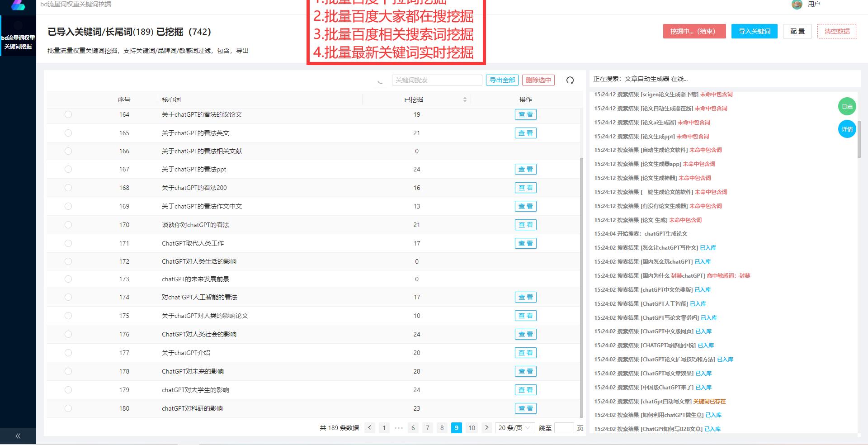Click 查看 for row 164
The height and width of the screenshot is (445, 868).
[525, 114]
